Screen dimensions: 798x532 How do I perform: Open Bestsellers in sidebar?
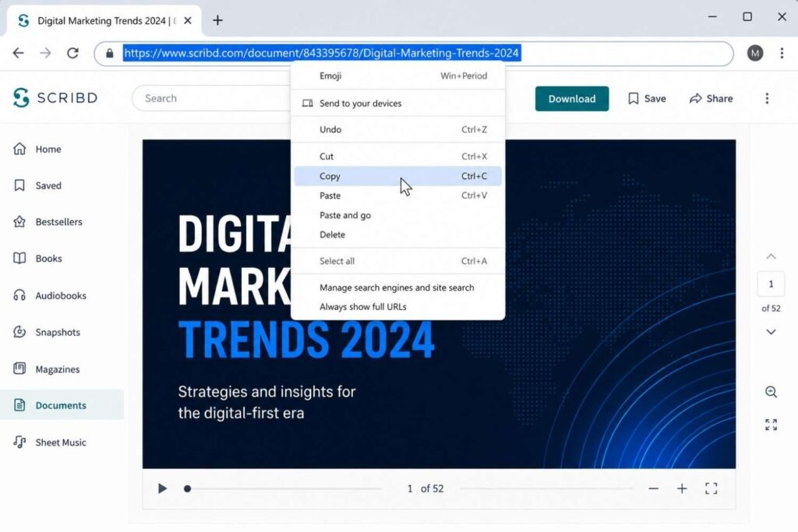click(x=62, y=222)
